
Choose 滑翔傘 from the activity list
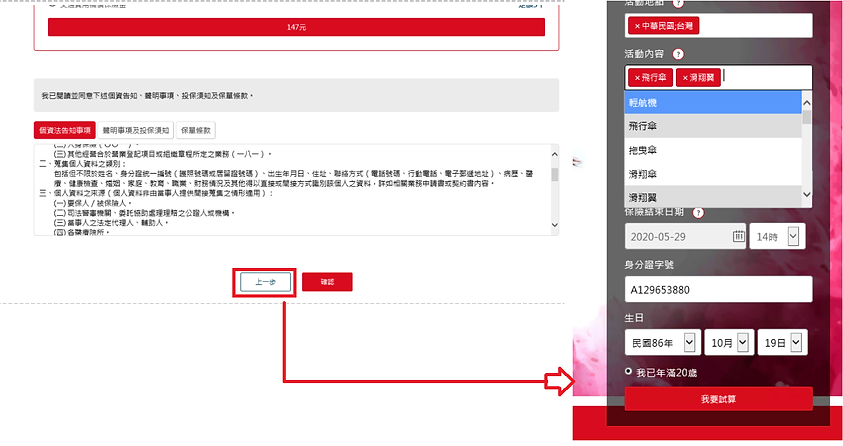pyautogui.click(x=713, y=174)
